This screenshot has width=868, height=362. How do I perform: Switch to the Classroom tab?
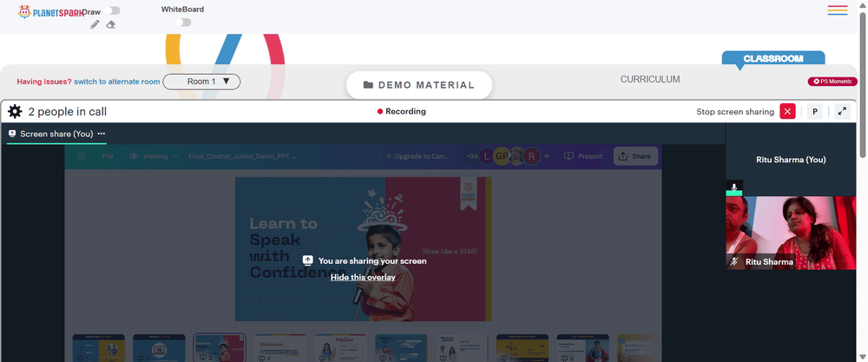click(773, 58)
